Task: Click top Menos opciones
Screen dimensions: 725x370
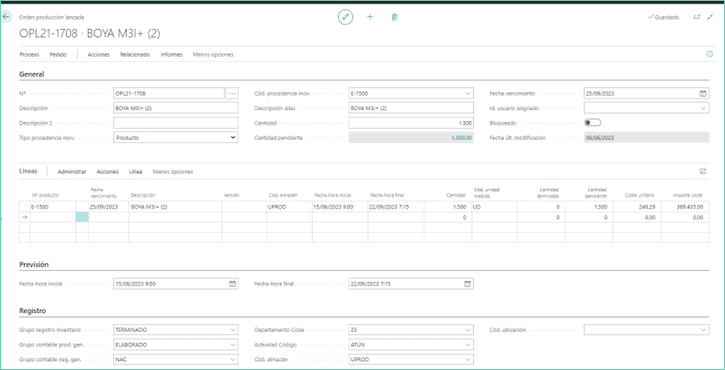Action: click(213, 55)
